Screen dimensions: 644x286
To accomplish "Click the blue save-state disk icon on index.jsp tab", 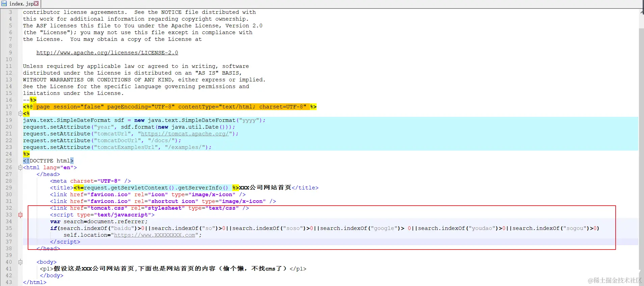I will click(4, 4).
